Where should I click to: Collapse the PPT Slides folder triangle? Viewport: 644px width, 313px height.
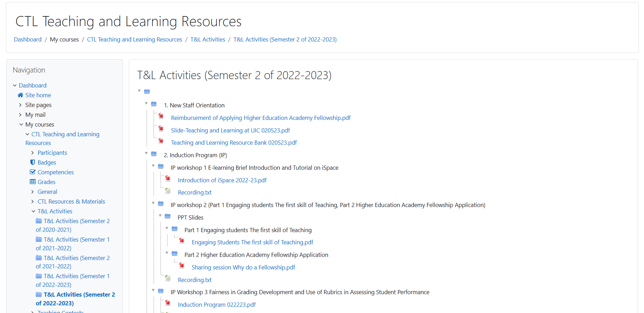[x=160, y=216]
